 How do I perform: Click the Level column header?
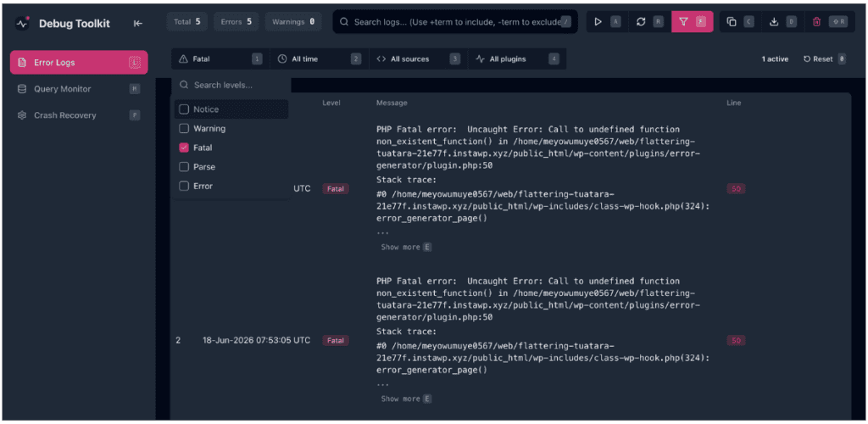click(x=331, y=103)
